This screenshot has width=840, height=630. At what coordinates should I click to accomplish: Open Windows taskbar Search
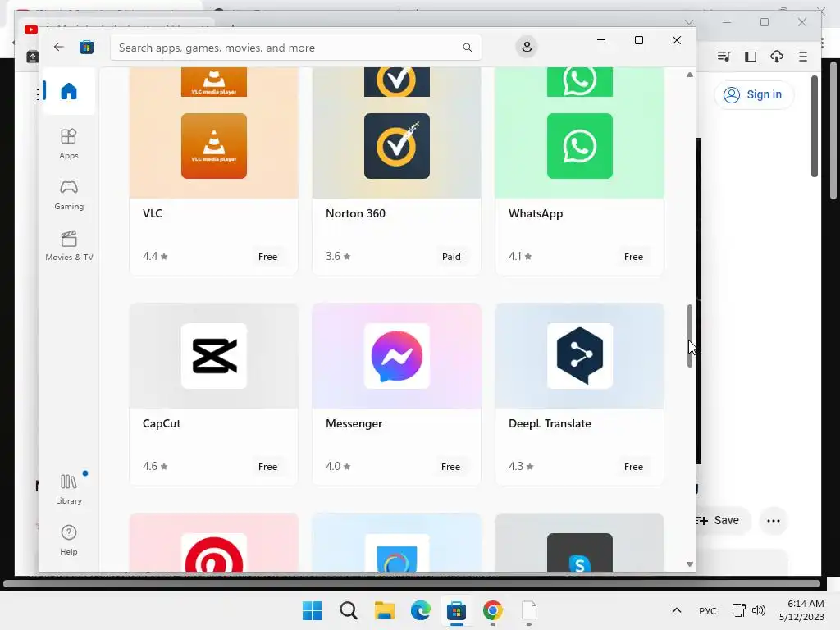348,610
